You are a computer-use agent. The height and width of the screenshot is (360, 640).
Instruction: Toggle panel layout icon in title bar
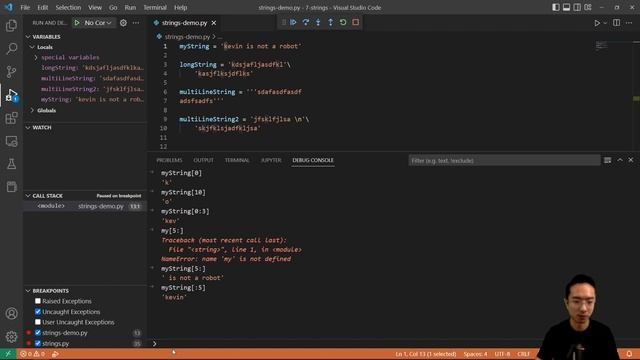(x=567, y=7)
